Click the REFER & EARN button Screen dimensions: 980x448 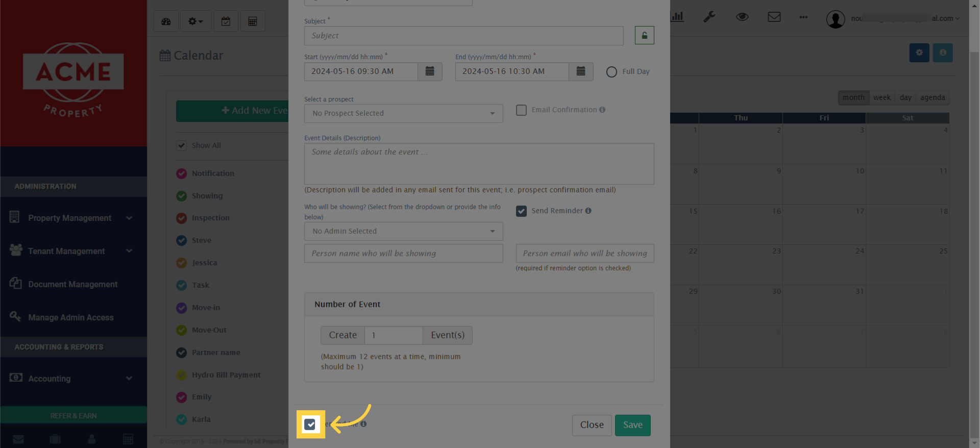click(73, 415)
